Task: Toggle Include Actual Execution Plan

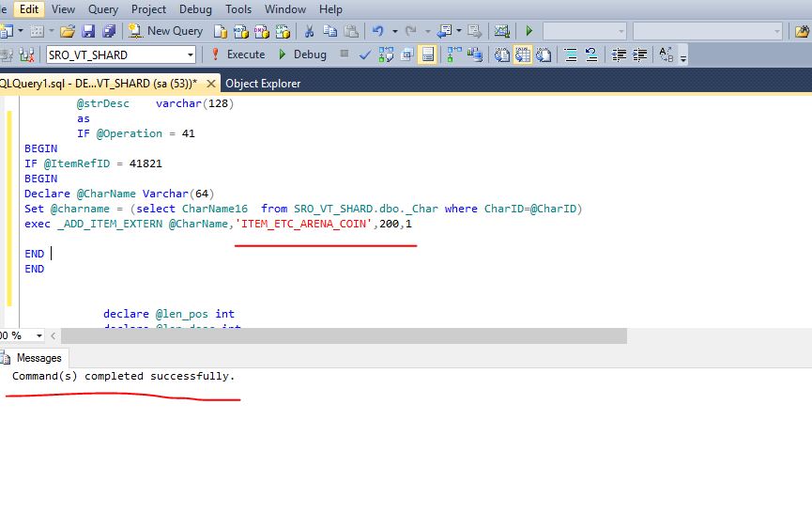Action: [x=453, y=54]
